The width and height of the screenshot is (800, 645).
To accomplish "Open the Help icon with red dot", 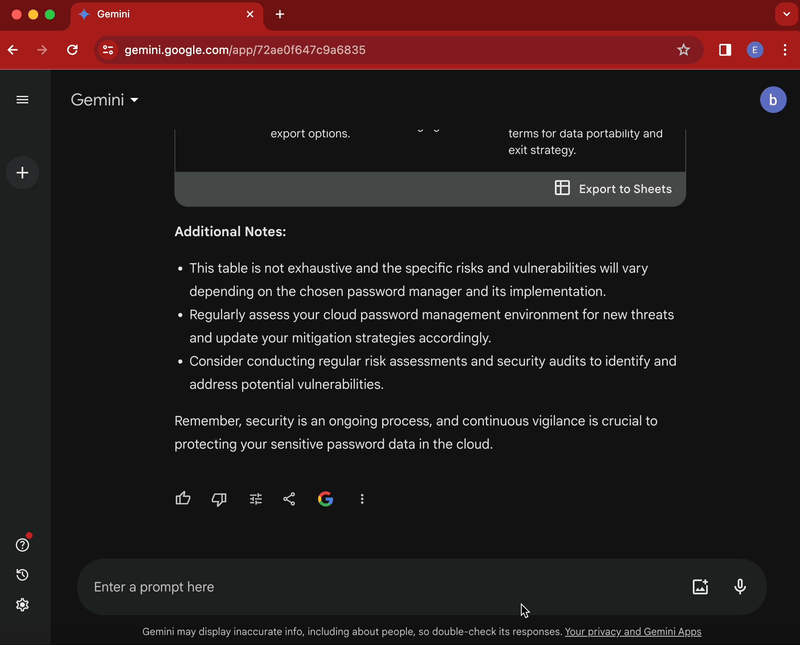I will pos(22,544).
